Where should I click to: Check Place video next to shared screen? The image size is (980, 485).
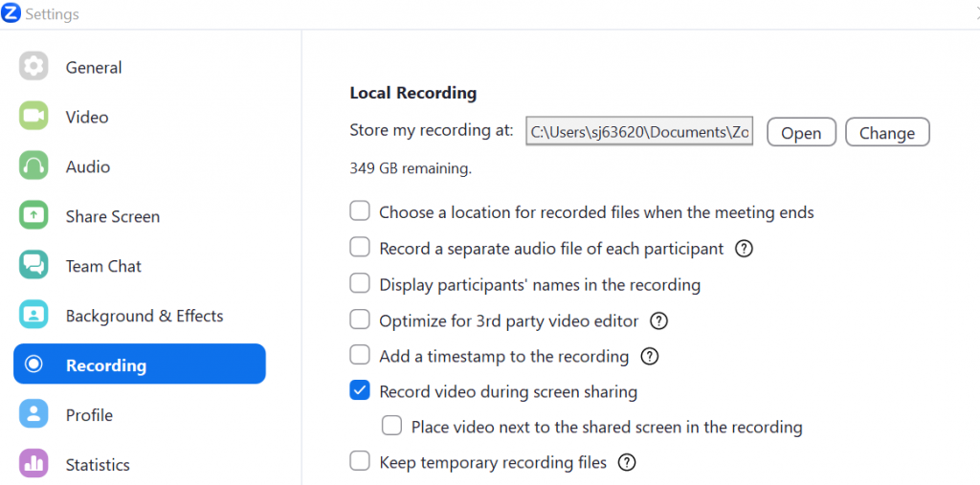391,427
